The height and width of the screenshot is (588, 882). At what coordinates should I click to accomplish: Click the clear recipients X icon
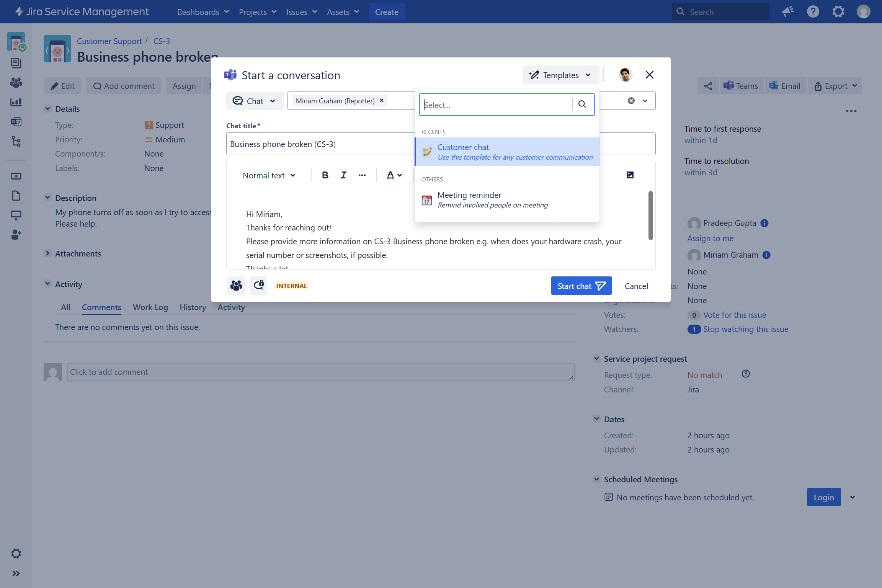coord(631,101)
